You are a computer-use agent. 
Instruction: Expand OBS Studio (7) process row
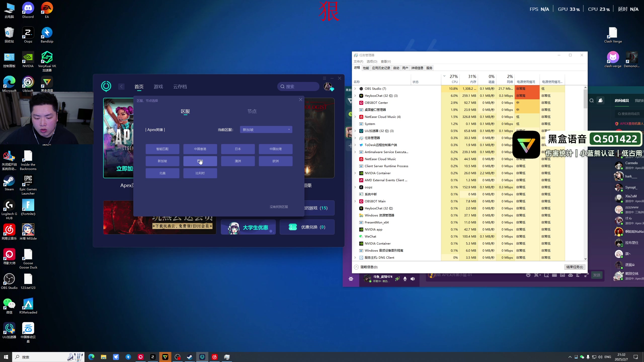point(355,88)
